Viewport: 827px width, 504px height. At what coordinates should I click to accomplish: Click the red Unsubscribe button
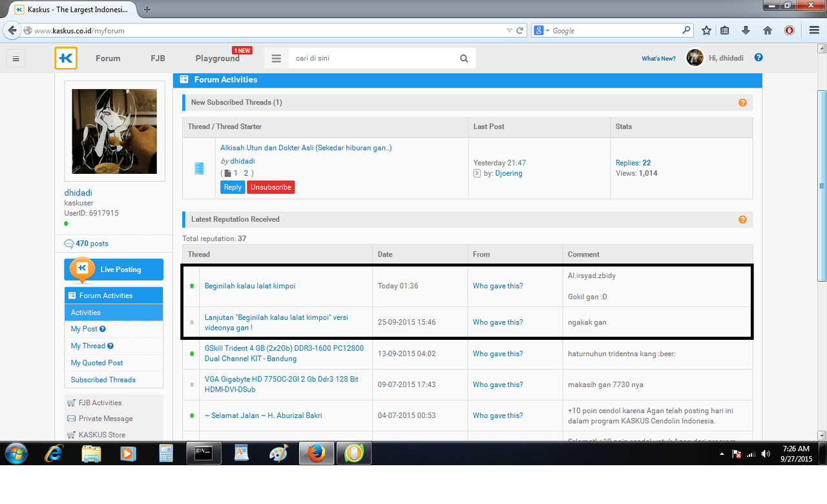click(x=271, y=187)
